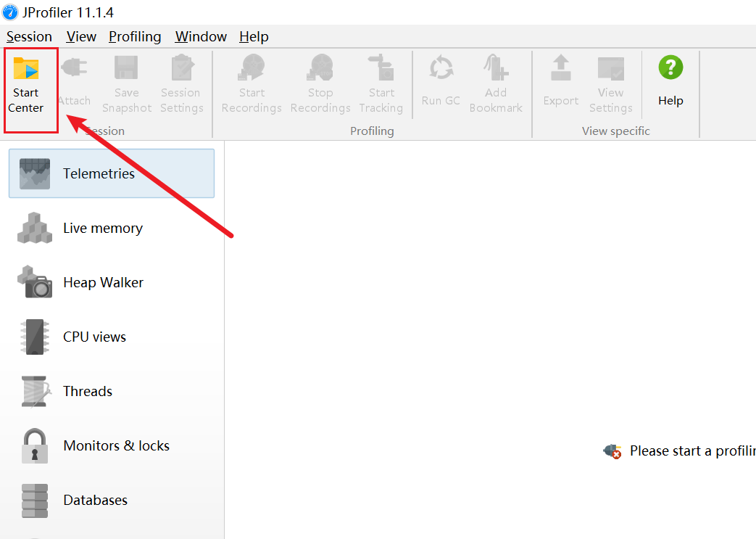Switch to the Live memory section

tap(102, 228)
